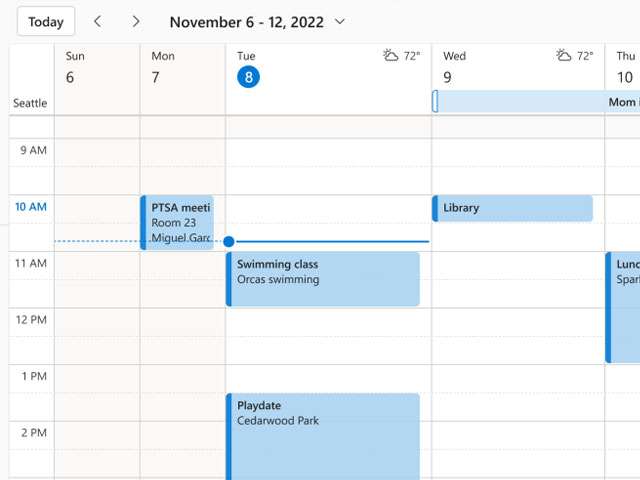Select Tuesday the 8th date header

coord(248,77)
